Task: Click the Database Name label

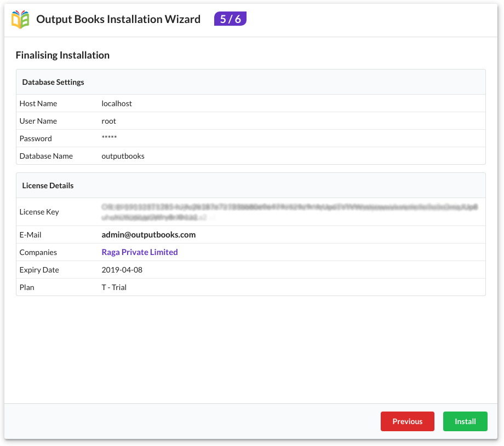Action: pyautogui.click(x=46, y=156)
